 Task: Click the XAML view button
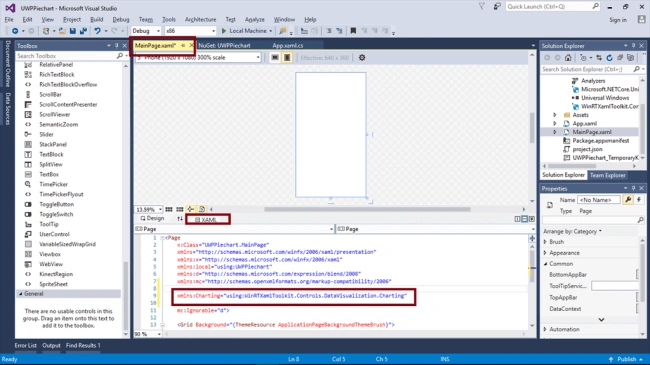coord(207,219)
